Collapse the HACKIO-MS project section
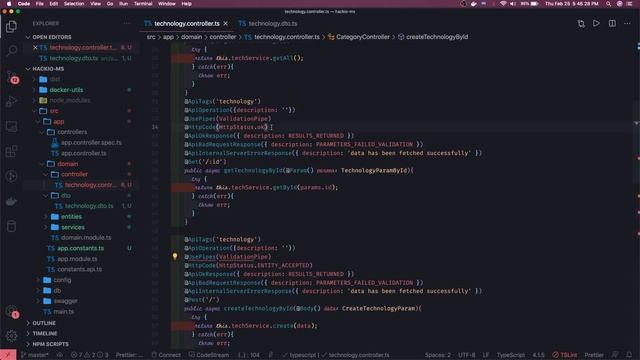This screenshot has height=360, width=640. 48,69
